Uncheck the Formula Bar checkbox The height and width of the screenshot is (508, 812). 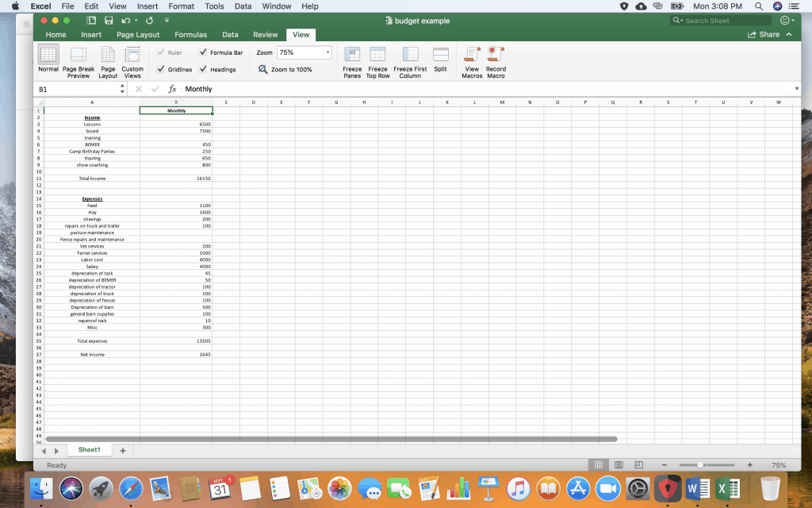coord(203,52)
